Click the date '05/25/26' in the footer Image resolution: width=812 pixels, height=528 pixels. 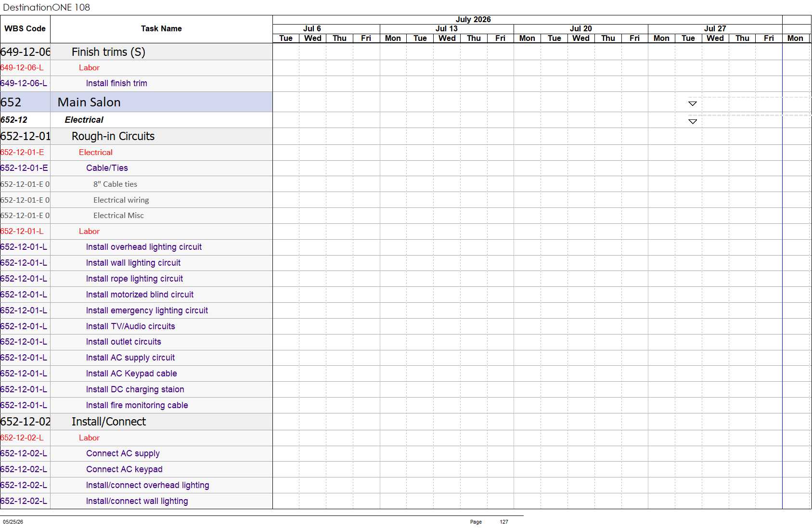pyautogui.click(x=13, y=522)
